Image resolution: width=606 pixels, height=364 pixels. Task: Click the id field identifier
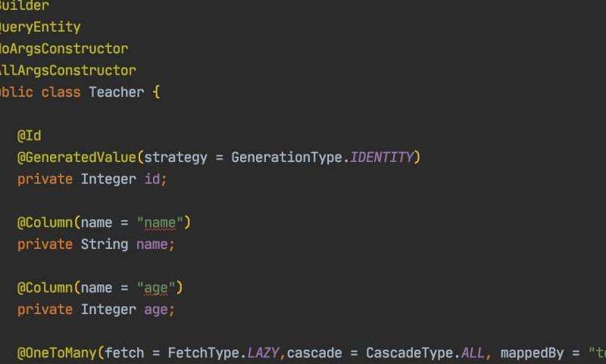pos(152,179)
